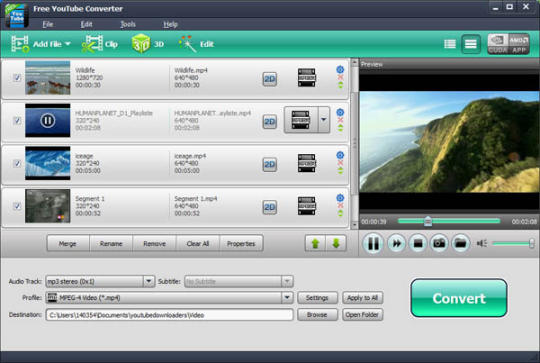Click the Settings button

tap(317, 298)
